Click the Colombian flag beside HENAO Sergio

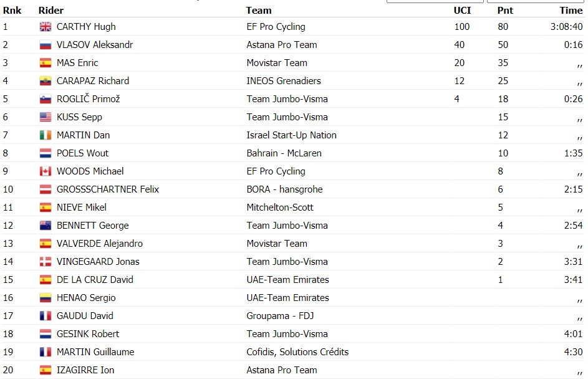click(46, 298)
